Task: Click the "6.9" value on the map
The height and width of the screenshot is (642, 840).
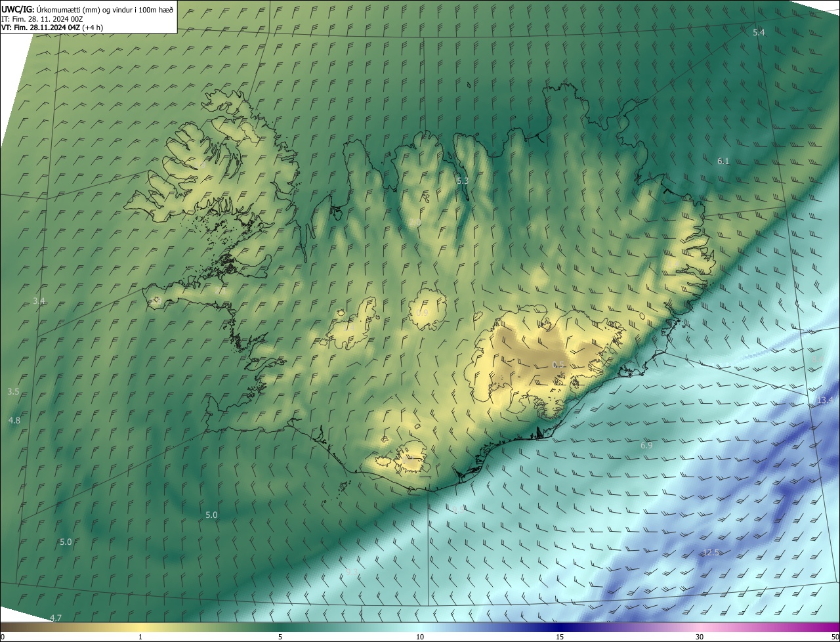Action: pos(646,446)
